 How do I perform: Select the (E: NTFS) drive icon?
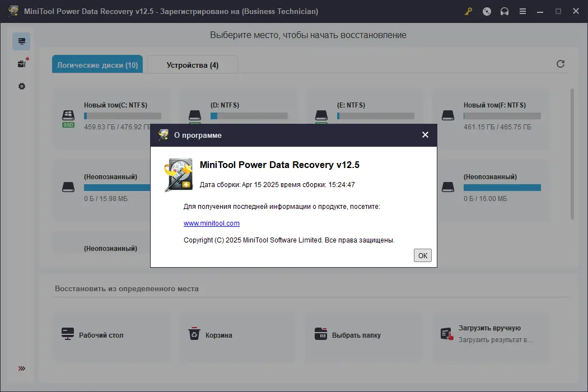(321, 116)
